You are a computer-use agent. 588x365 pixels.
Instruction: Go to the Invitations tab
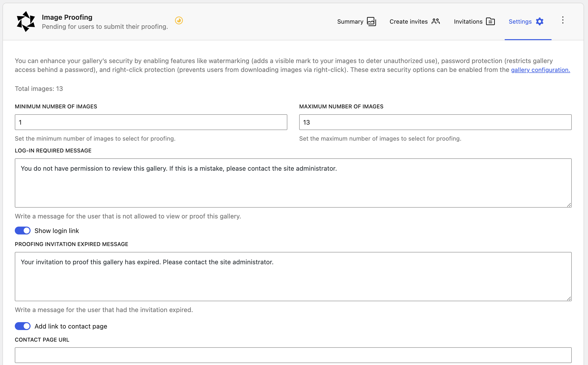[468, 21]
